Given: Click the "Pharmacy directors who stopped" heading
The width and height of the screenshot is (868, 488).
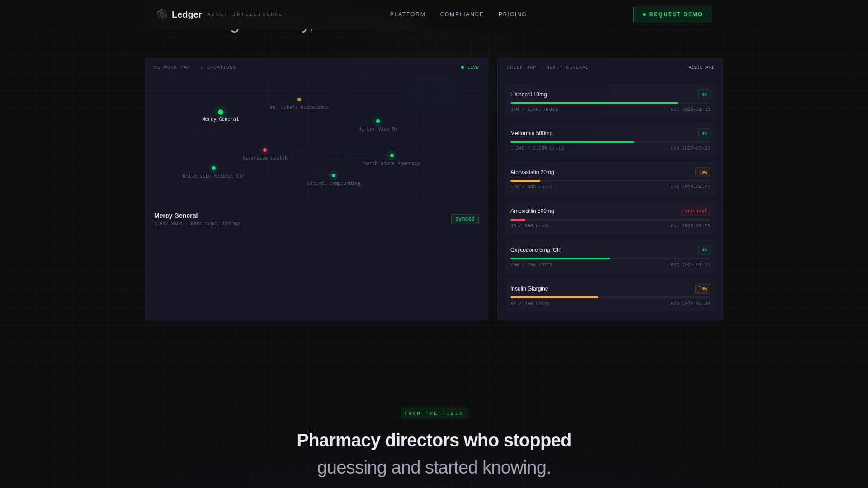Looking at the screenshot, I should (x=434, y=440).
